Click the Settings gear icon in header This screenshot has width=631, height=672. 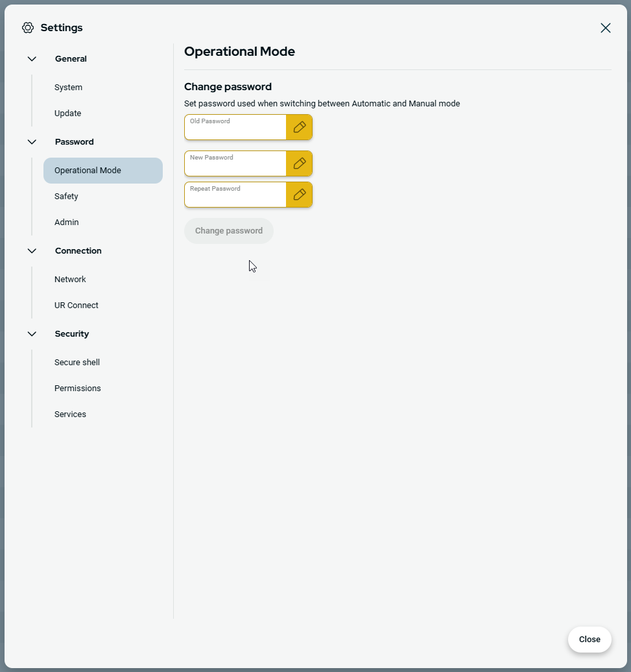click(x=28, y=28)
